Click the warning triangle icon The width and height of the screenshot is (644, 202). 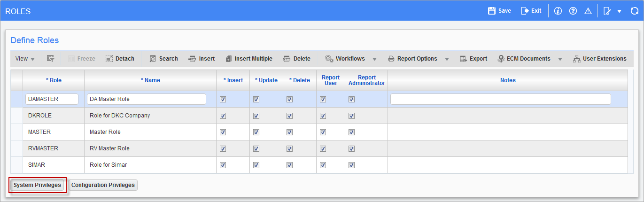588,11
